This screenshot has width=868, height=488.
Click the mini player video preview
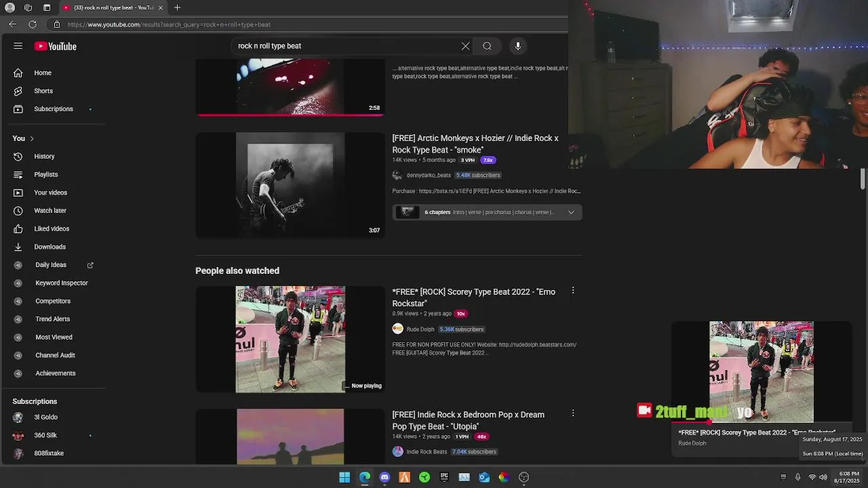point(761,371)
